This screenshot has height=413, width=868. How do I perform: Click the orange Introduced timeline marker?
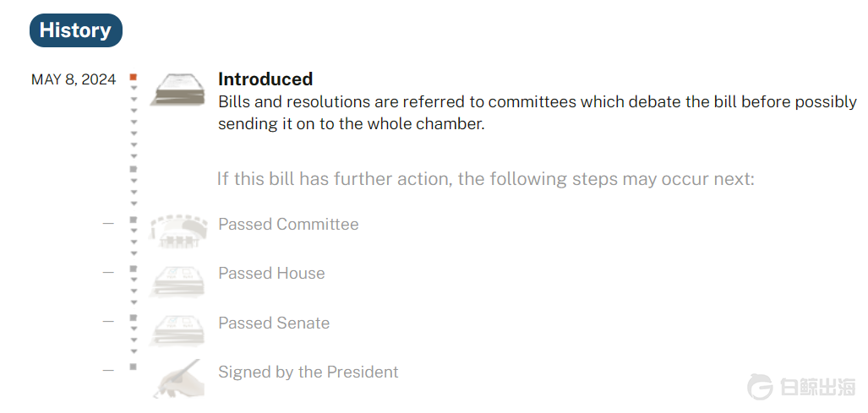click(134, 77)
